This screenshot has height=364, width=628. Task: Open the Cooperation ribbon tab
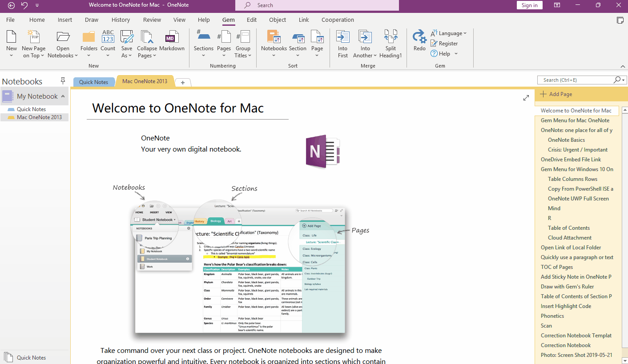click(338, 20)
